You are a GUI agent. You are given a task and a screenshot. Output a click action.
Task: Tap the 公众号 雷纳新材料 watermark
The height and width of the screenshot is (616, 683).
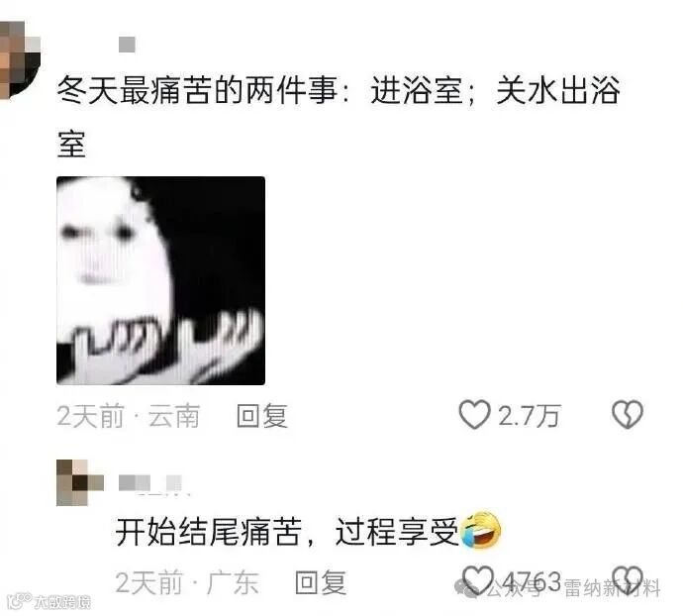click(557, 588)
